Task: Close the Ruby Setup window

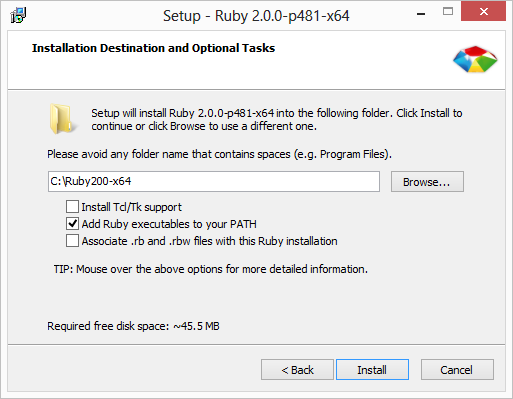Action: (483, 12)
